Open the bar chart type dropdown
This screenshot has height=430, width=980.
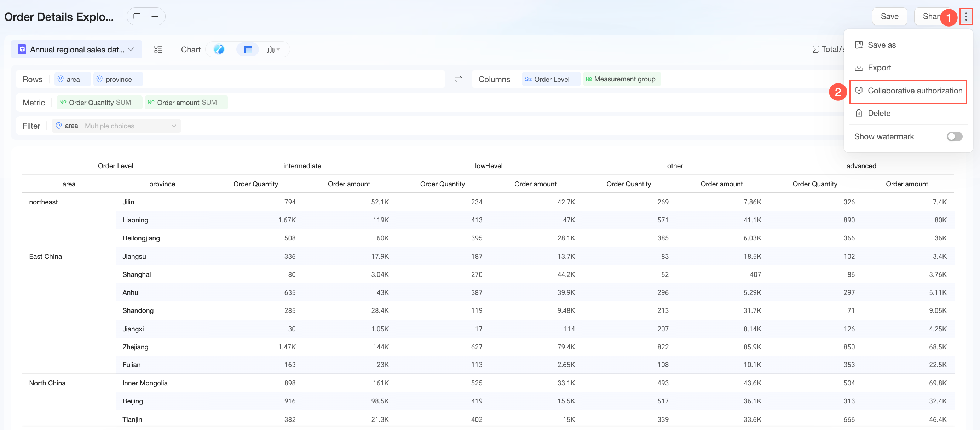(x=273, y=50)
